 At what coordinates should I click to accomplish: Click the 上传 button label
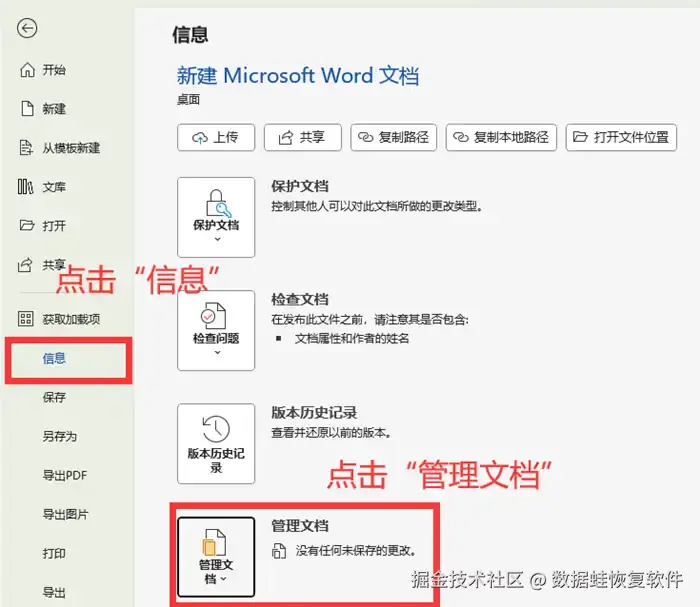225,137
